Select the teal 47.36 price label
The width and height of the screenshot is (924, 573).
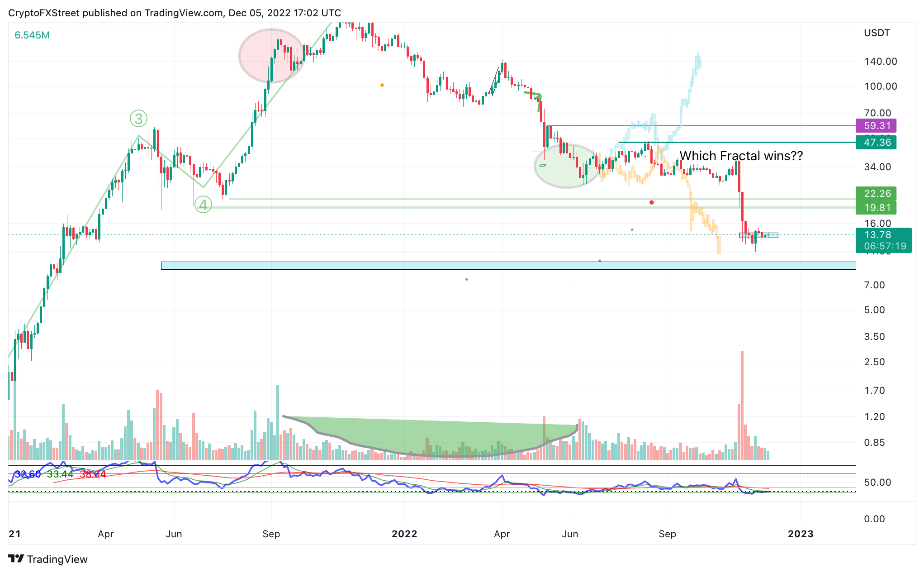click(876, 143)
